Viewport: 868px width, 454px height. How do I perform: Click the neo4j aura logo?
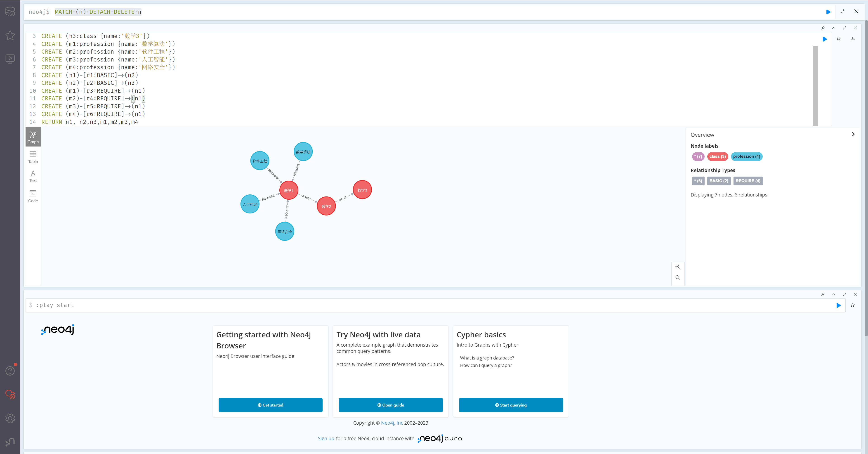(440, 438)
